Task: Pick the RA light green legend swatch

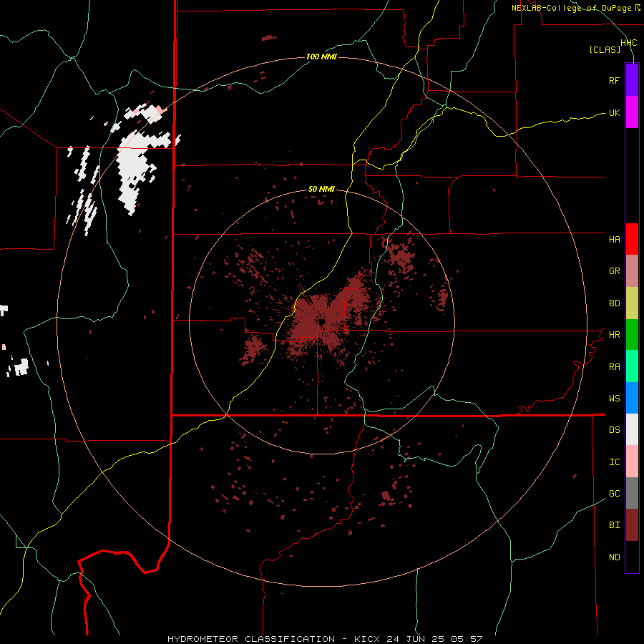Action: point(632,366)
